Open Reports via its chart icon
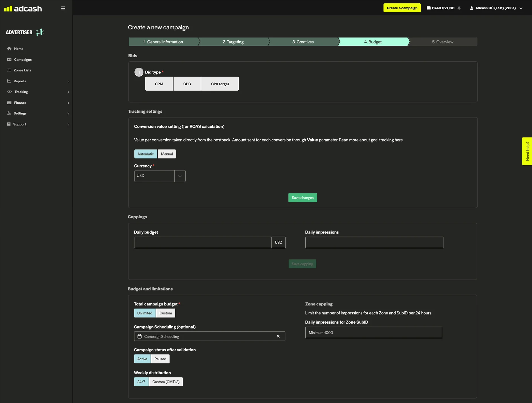 (9, 81)
